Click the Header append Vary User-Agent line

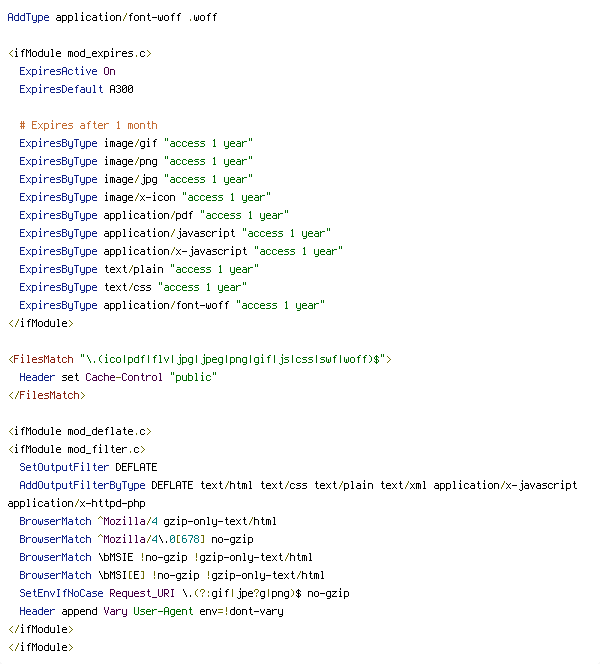tap(151, 611)
